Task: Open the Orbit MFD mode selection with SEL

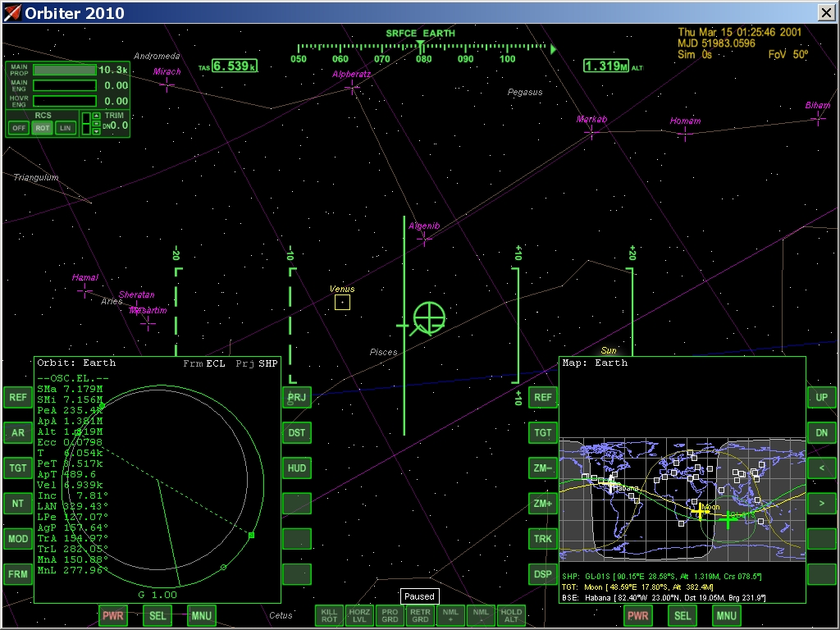Action: [157, 615]
